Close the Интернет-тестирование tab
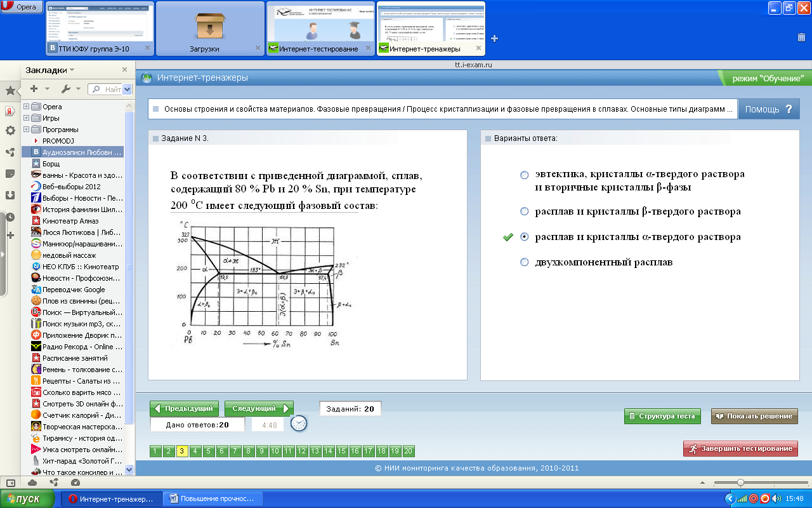812x508 pixels. (x=368, y=48)
